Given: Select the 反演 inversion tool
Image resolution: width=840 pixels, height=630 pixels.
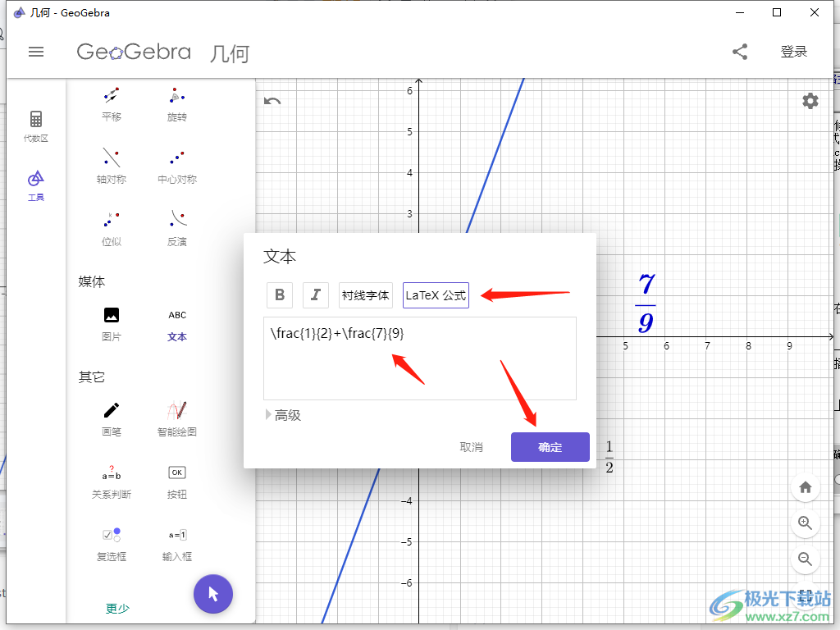Looking at the screenshot, I should (177, 229).
